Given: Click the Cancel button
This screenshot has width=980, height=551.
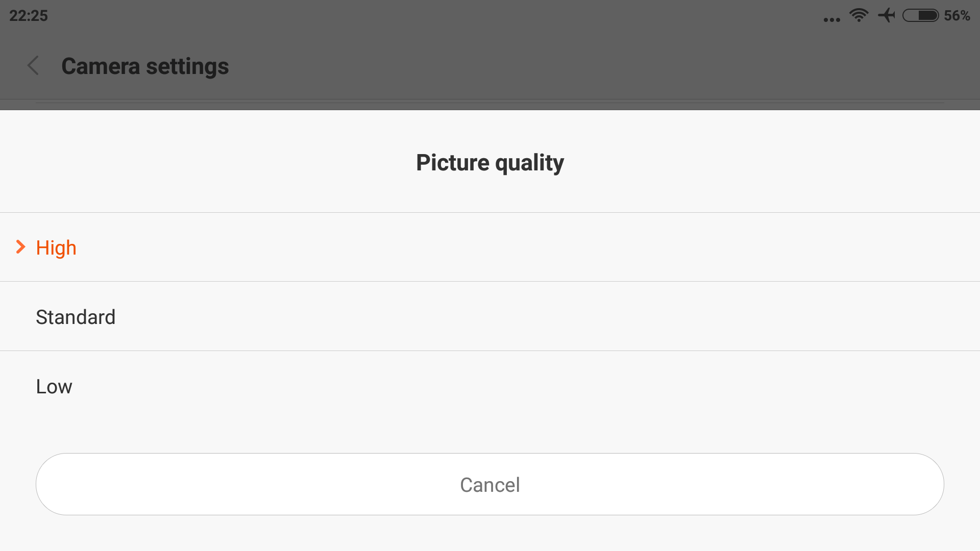Looking at the screenshot, I should coord(490,484).
